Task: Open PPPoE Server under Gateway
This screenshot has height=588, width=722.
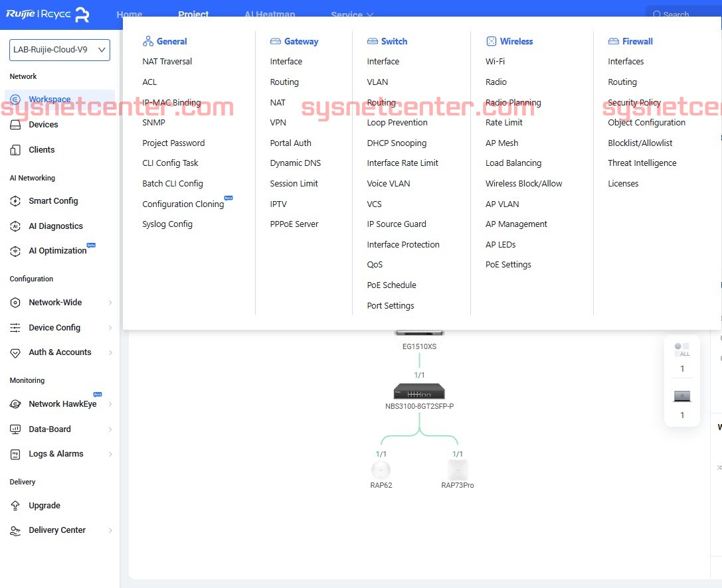Action: tap(294, 224)
